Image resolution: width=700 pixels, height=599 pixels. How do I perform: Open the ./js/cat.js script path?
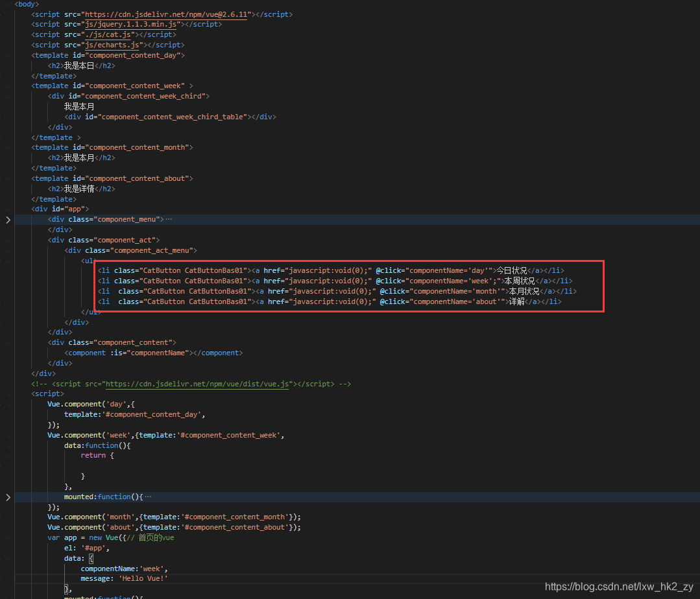(108, 35)
